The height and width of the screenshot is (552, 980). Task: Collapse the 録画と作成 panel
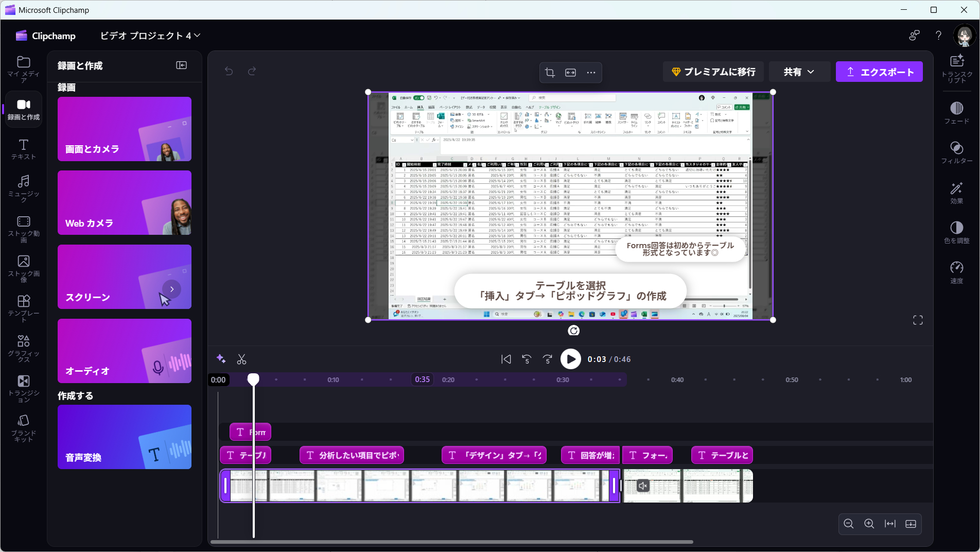pyautogui.click(x=181, y=65)
